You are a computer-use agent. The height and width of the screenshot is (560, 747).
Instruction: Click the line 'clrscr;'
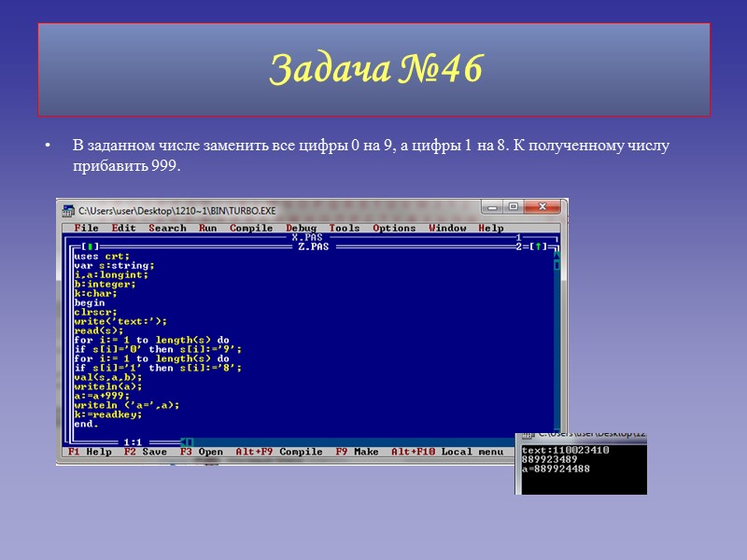point(95,312)
